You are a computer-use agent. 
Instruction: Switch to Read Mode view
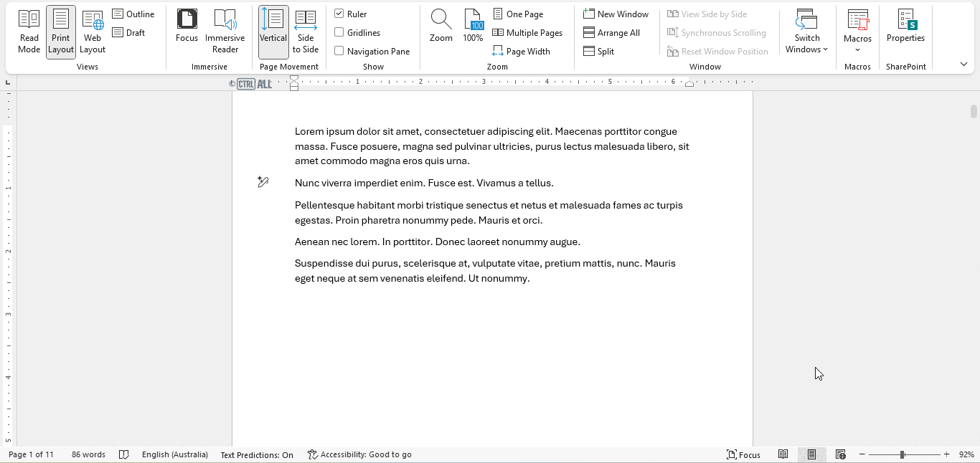click(29, 32)
